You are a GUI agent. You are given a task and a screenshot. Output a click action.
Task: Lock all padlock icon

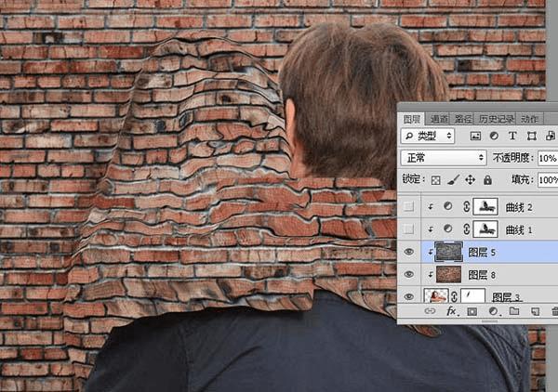pos(487,180)
